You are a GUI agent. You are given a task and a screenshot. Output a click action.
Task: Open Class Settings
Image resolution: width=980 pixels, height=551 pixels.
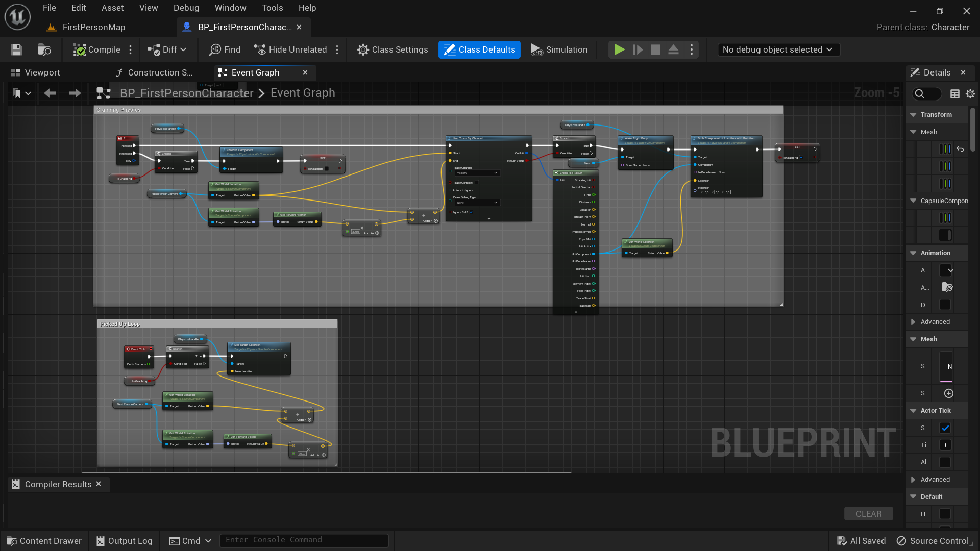coord(392,49)
